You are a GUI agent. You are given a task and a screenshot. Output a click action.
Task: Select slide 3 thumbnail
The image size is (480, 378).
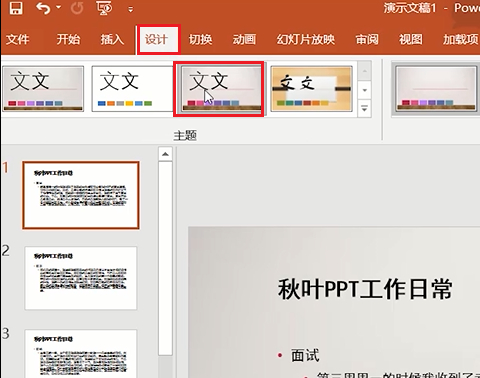coord(81,353)
